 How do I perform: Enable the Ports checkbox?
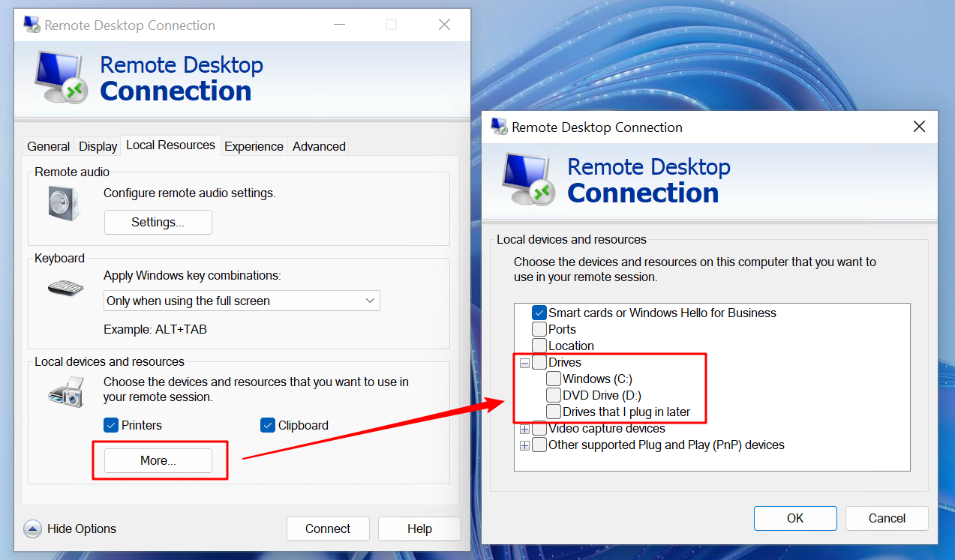click(538, 329)
